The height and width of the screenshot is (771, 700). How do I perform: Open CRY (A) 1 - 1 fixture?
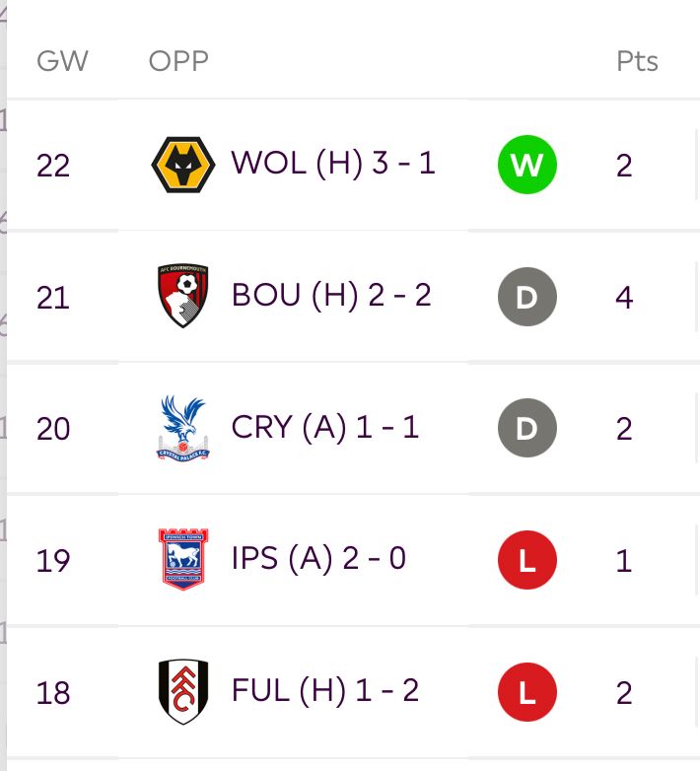(x=325, y=427)
